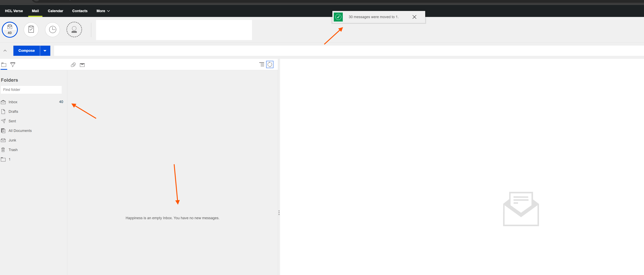Switch to the Contacts tab
This screenshot has width=644, height=275.
[80, 11]
